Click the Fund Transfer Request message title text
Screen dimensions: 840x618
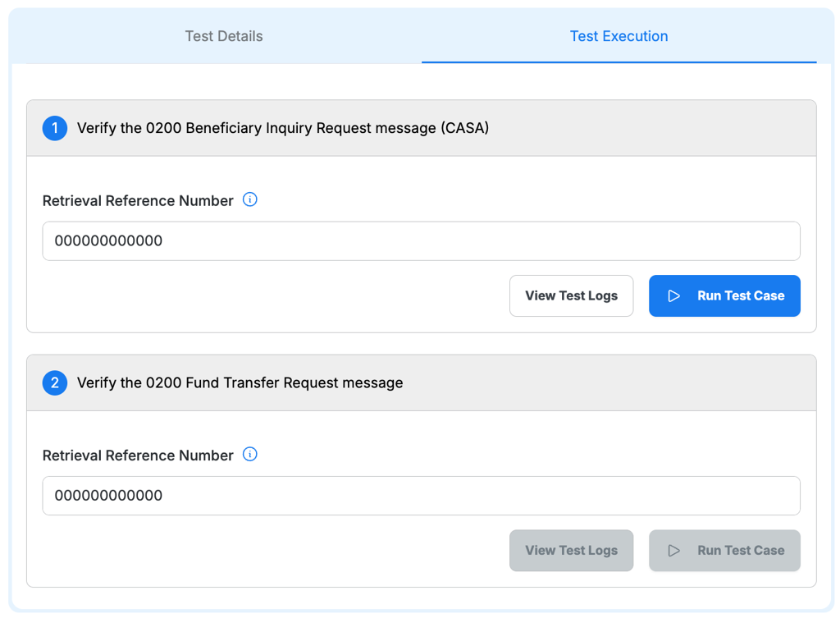(240, 382)
